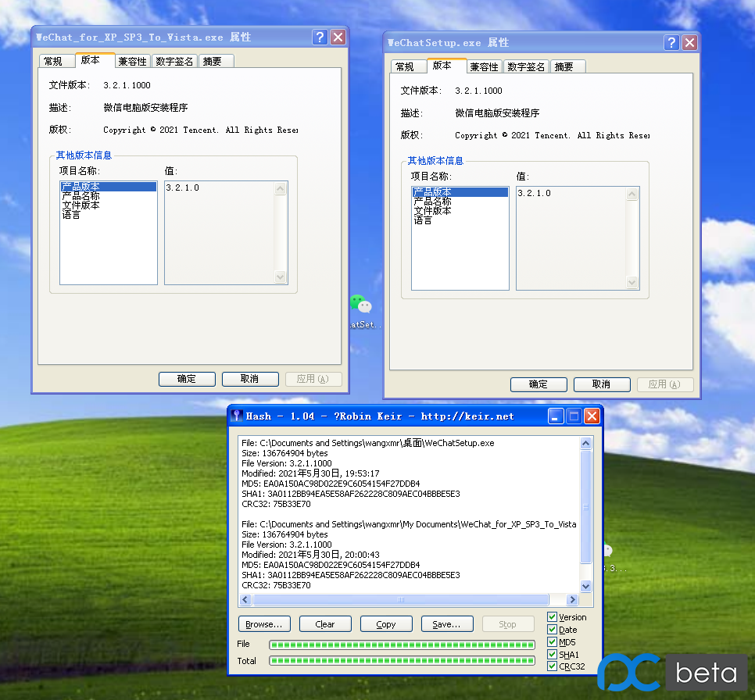Click the first SHA1 line in Hash results

pyautogui.click(x=350, y=494)
